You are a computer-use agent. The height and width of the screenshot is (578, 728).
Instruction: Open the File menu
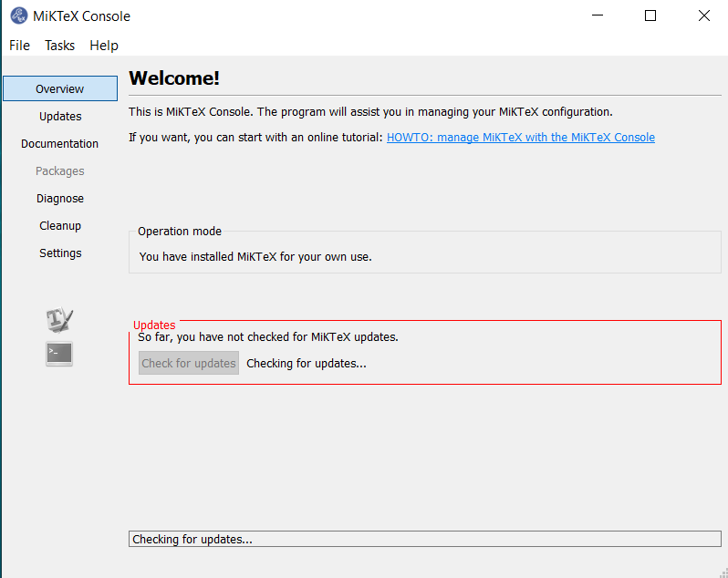pos(19,46)
